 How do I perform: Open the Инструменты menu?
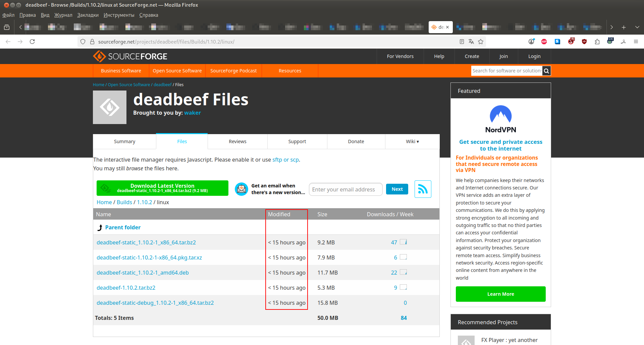pyautogui.click(x=119, y=15)
